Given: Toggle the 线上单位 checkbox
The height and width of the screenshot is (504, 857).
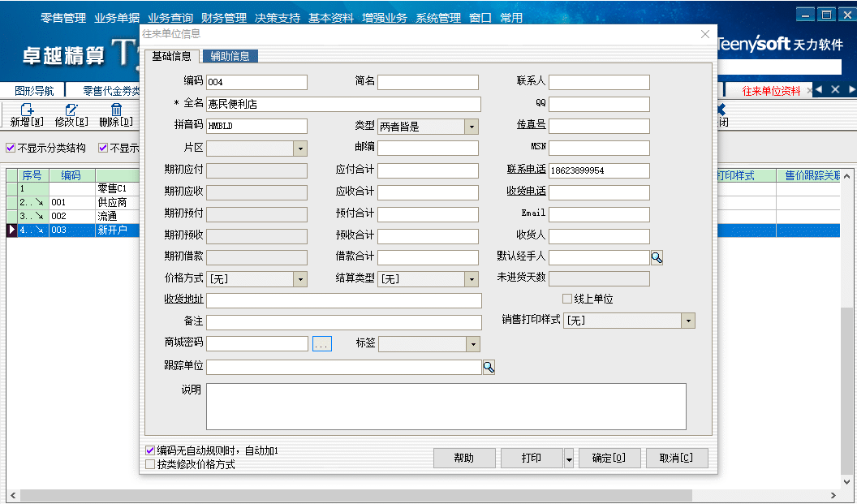Looking at the screenshot, I should point(566,299).
